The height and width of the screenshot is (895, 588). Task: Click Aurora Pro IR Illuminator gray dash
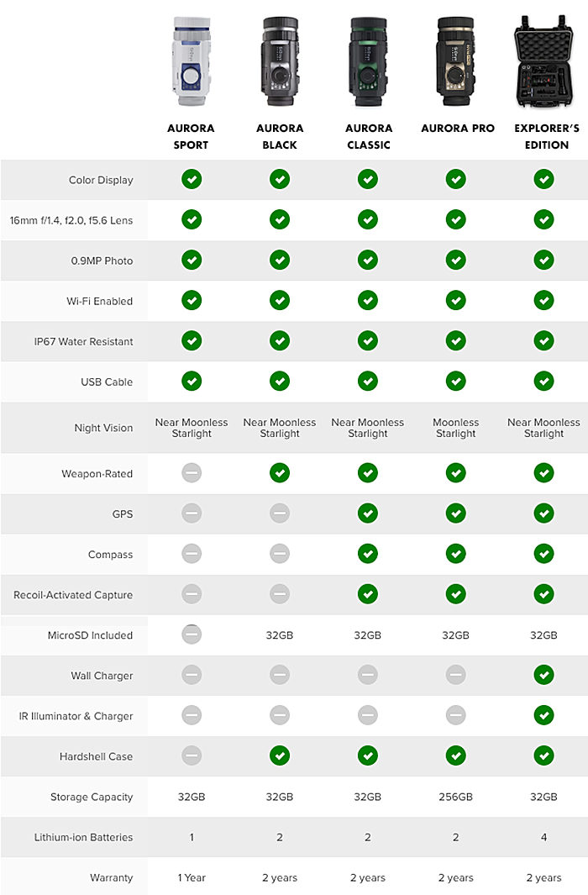pyautogui.click(x=455, y=715)
